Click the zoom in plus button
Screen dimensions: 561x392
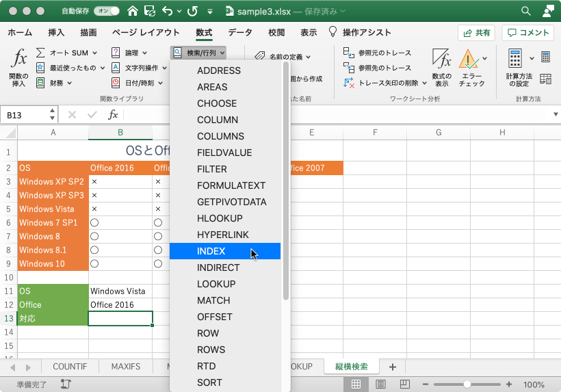point(509,384)
